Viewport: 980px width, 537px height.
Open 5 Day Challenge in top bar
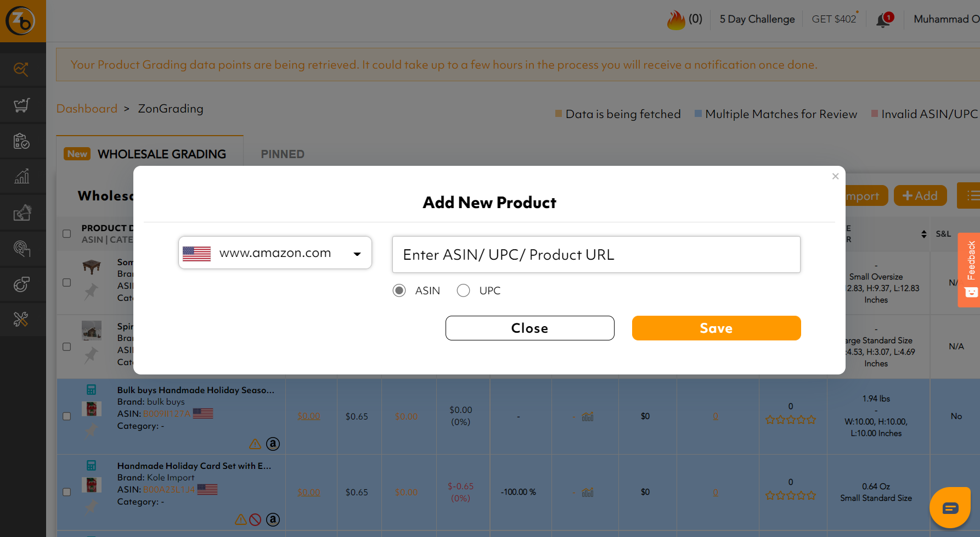757,19
